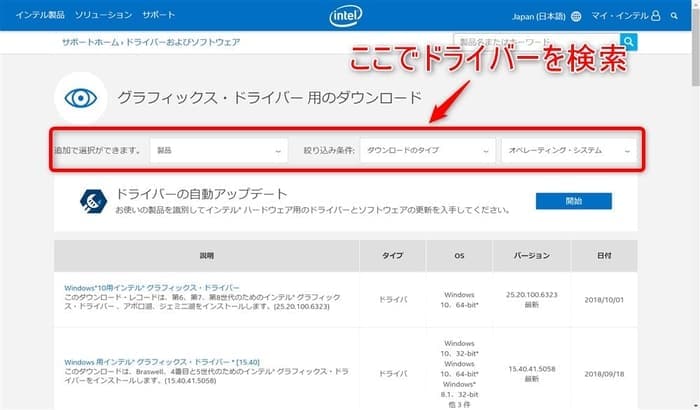Focus the product keyword search field
Viewport: 700px width, 410px height.
click(537, 42)
